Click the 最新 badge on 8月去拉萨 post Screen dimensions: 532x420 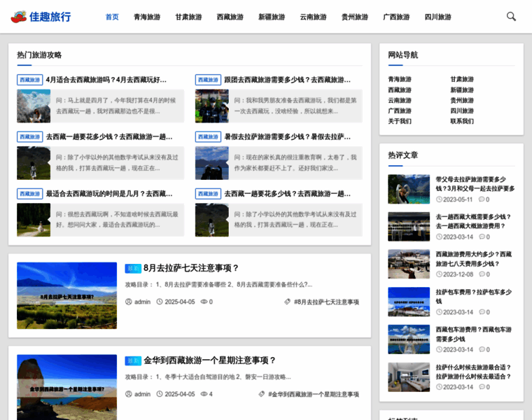point(133,269)
